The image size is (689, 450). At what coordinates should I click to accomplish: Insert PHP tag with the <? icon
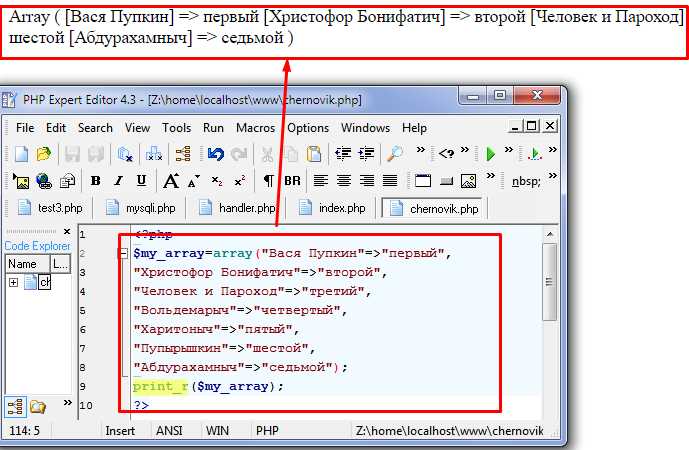tap(446, 153)
